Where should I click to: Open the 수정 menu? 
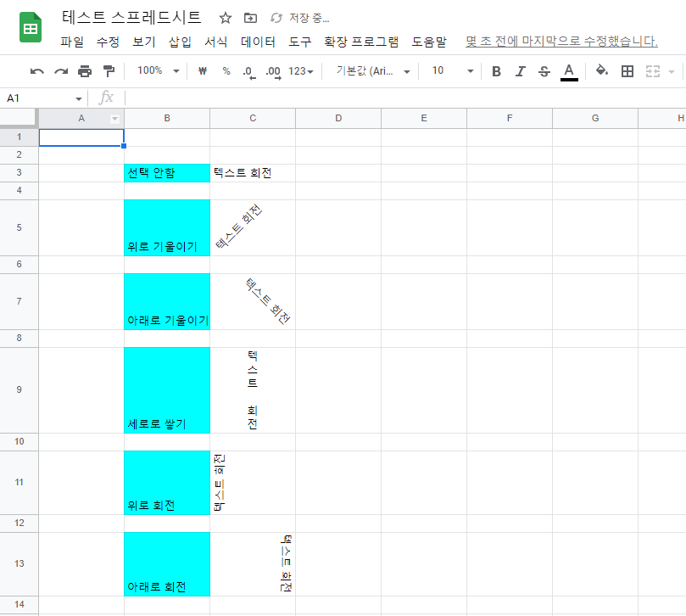click(108, 42)
